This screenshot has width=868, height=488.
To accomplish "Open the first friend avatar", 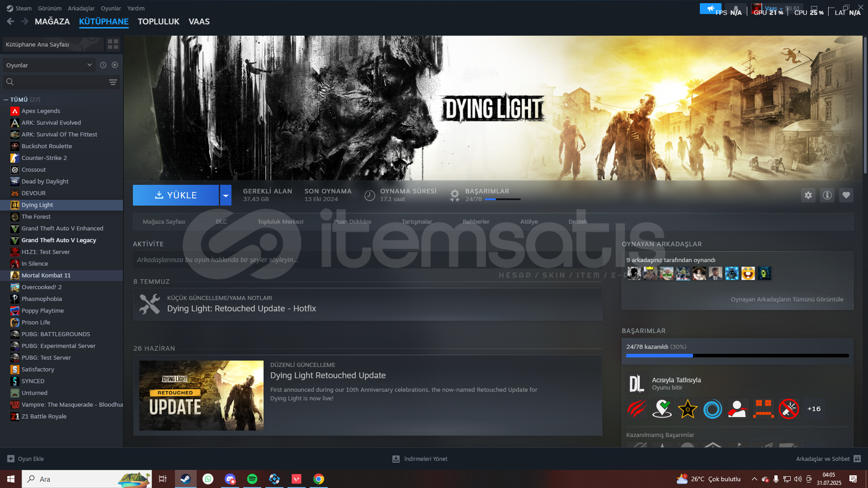I will [634, 273].
